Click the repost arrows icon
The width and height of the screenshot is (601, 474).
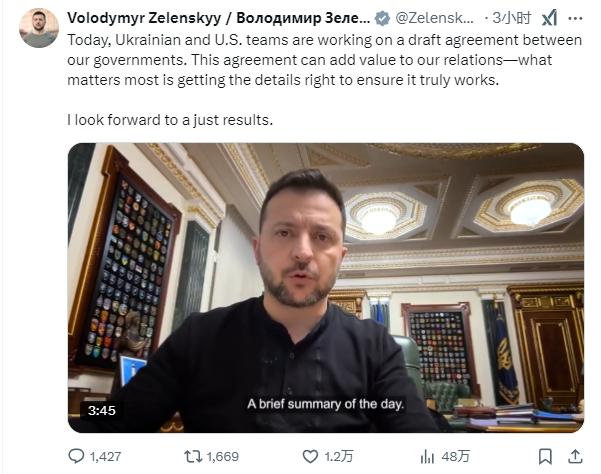coord(193,456)
